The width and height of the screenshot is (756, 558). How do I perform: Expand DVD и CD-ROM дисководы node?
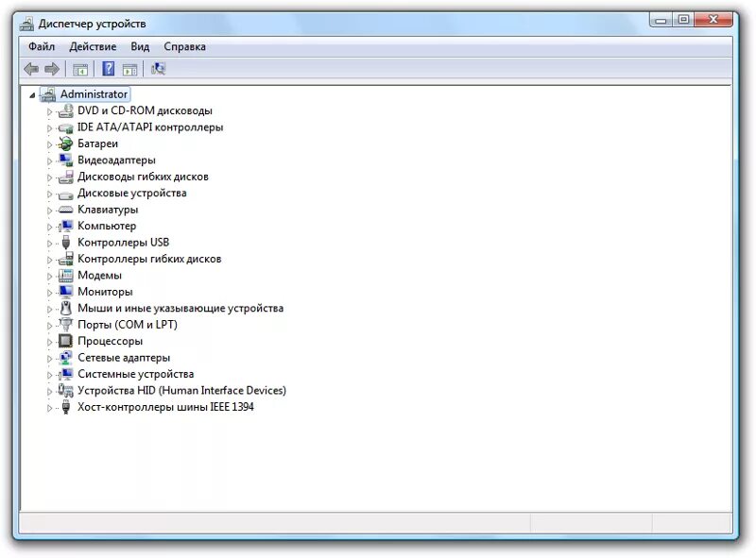[49, 111]
